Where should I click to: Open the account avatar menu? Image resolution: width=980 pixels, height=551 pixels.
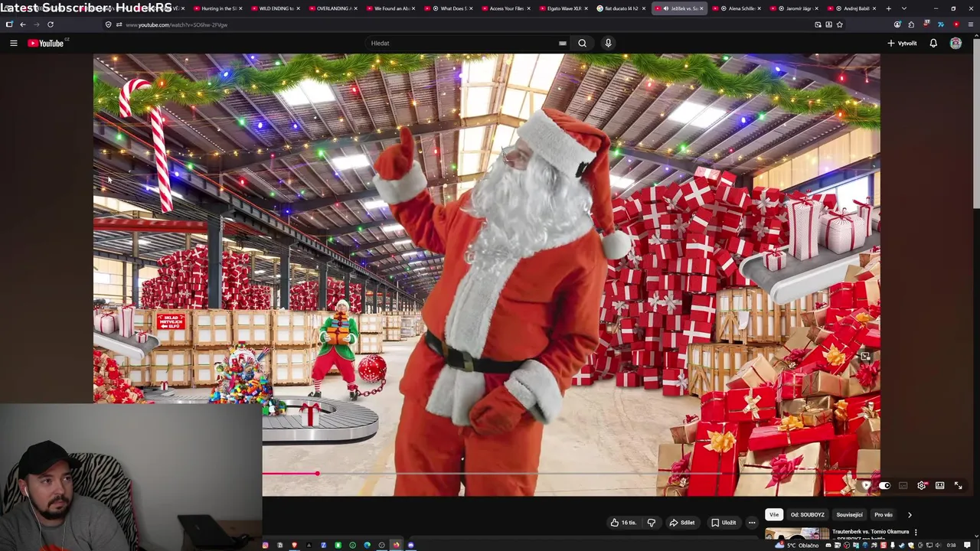(955, 43)
